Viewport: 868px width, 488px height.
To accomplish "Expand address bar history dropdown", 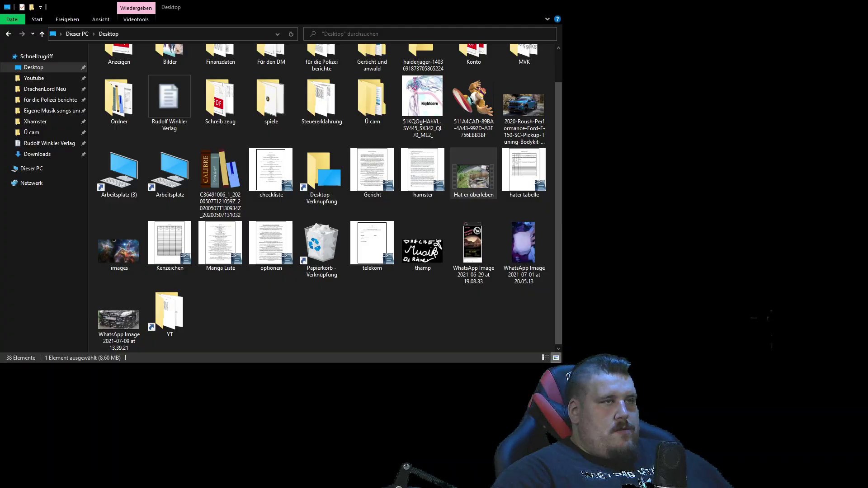I will [x=278, y=34].
